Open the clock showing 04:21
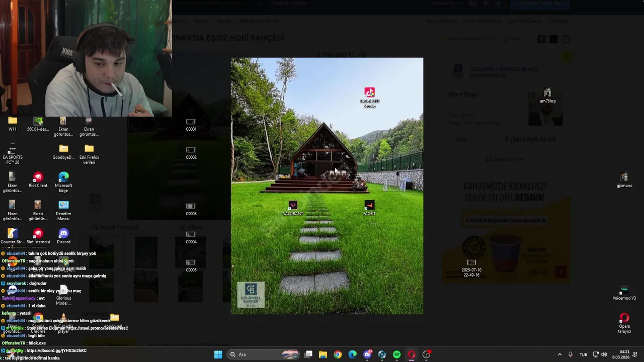 (x=624, y=354)
